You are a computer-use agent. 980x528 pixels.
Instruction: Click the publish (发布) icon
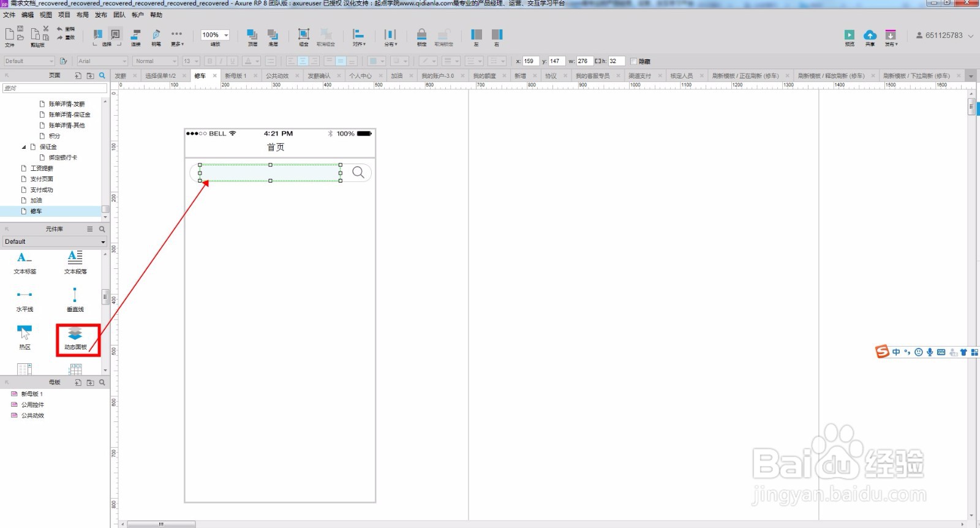click(891, 35)
